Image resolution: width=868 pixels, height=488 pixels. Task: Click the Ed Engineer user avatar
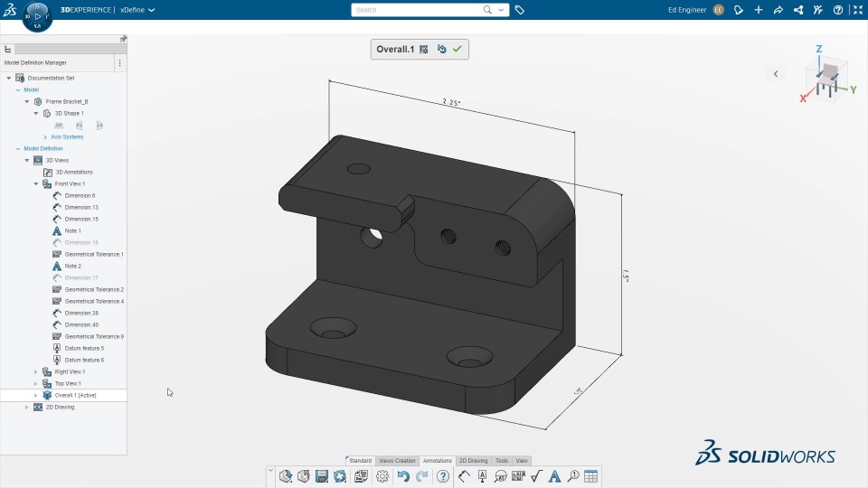click(719, 10)
